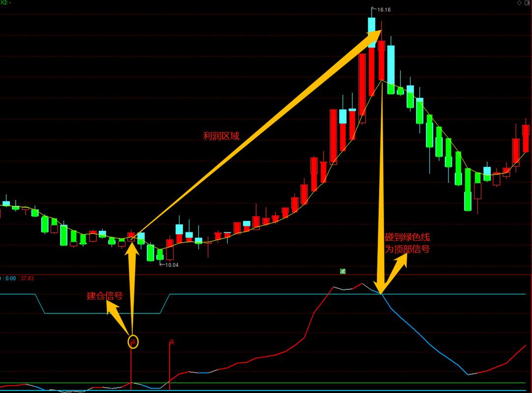Click the X2 indicator label at top-left
Viewport: 532px width, 393px height.
point(6,3)
